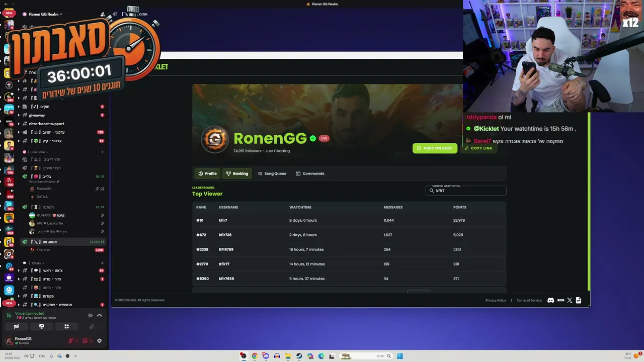Toggle headphone deafen in Discord

click(85, 341)
